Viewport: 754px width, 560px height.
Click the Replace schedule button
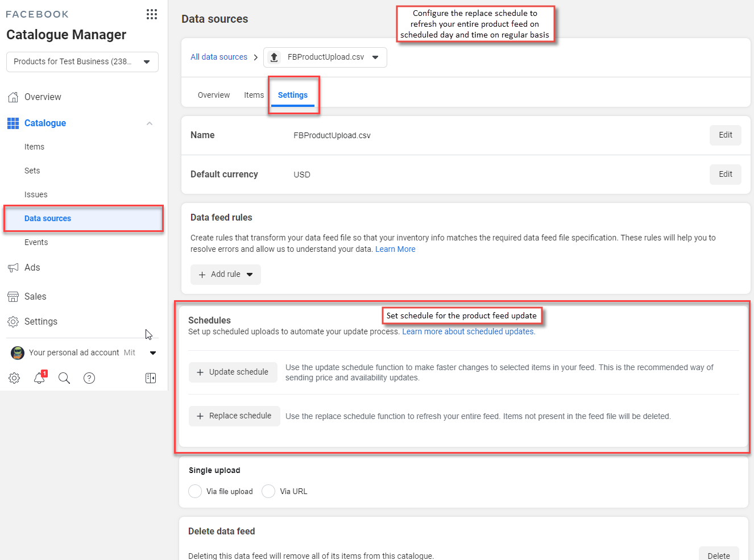[x=234, y=416]
